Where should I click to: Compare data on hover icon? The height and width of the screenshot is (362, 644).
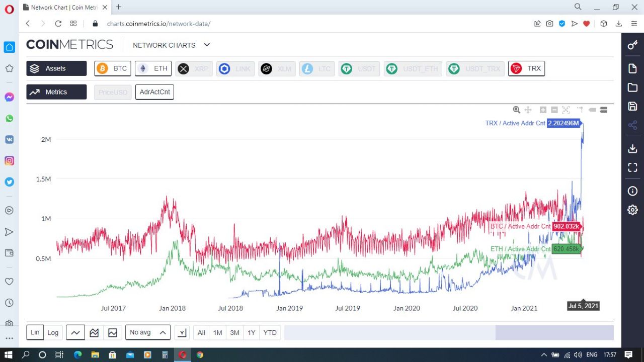[604, 110]
